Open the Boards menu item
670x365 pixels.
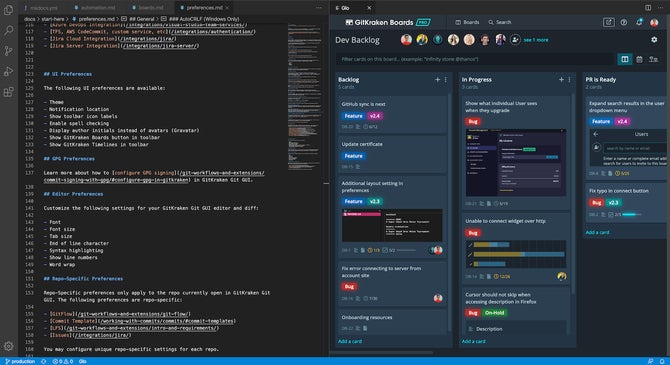467,22
